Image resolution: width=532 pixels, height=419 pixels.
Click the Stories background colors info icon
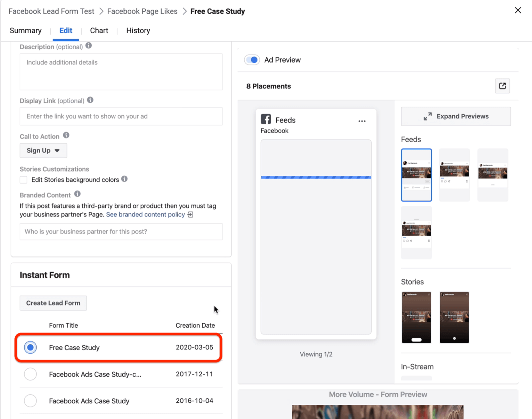(124, 179)
